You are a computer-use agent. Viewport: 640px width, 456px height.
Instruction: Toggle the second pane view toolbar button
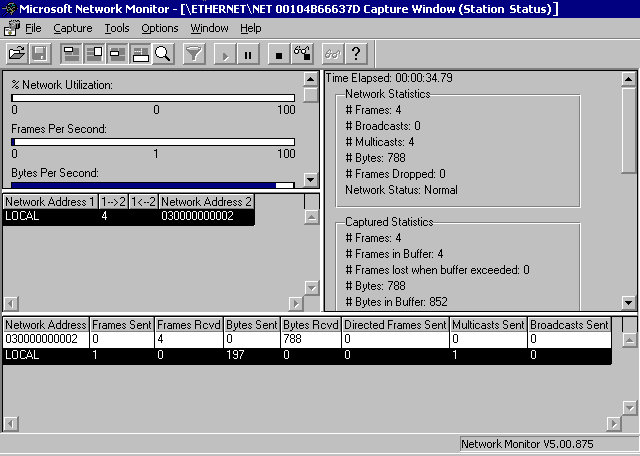click(95, 53)
